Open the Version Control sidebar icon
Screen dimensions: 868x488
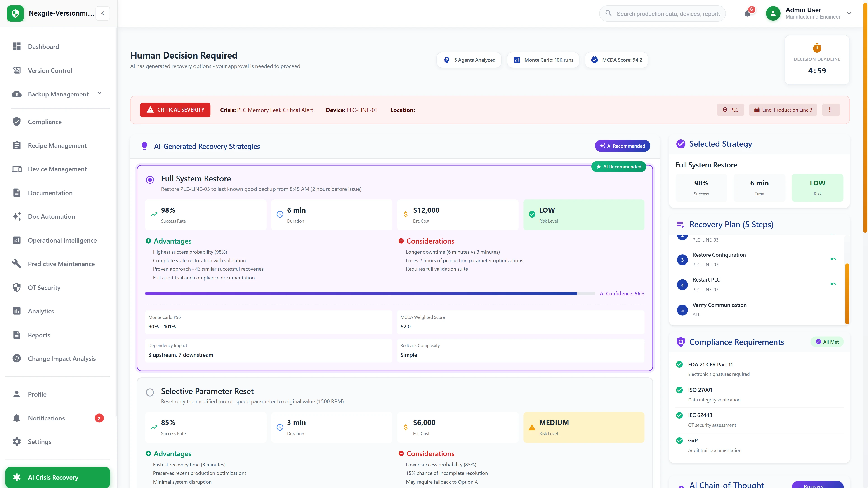pyautogui.click(x=17, y=70)
